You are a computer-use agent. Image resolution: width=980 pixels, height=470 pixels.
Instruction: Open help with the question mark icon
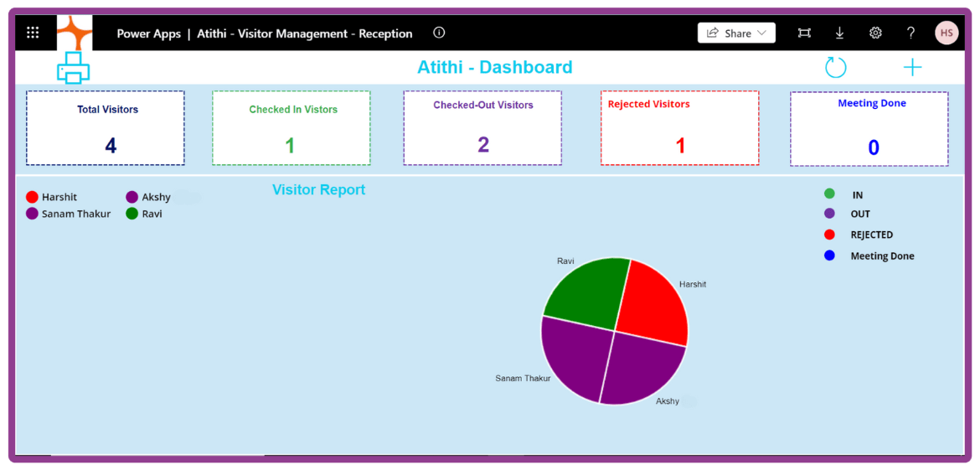[x=910, y=33]
